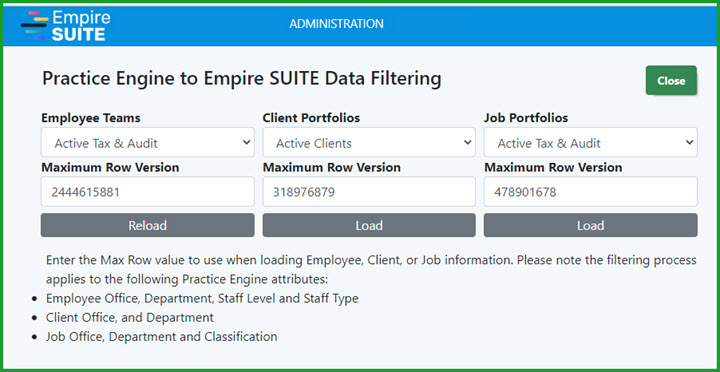Select the Employee Teams label
Viewport: 720px width, 372px height.
click(90, 118)
